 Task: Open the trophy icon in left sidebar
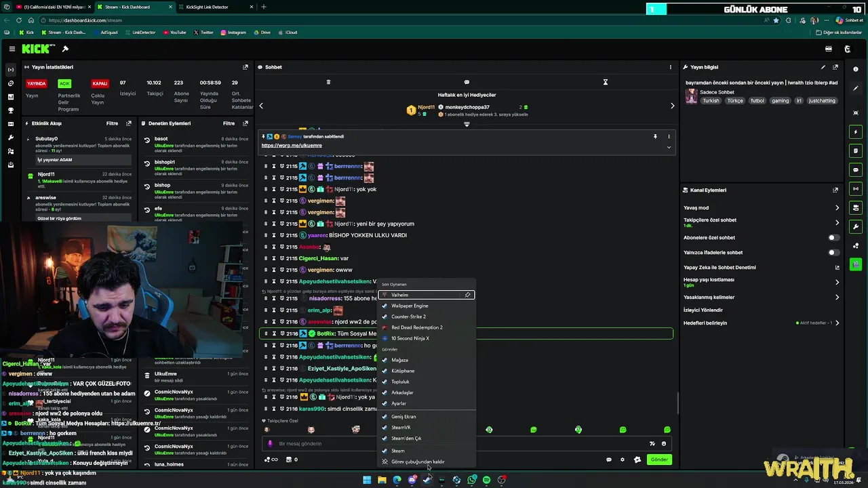pyautogui.click(x=10, y=110)
